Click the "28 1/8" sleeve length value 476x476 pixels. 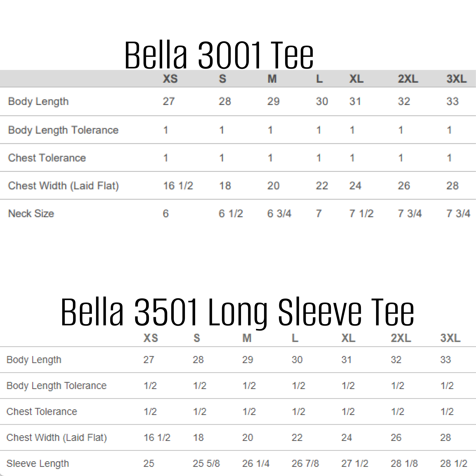pyautogui.click(x=404, y=463)
